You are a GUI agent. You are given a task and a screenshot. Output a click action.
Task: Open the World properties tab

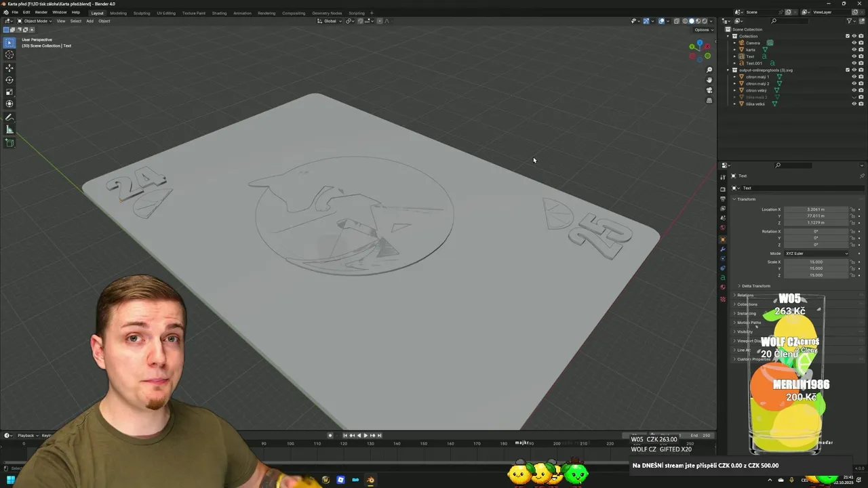723,228
